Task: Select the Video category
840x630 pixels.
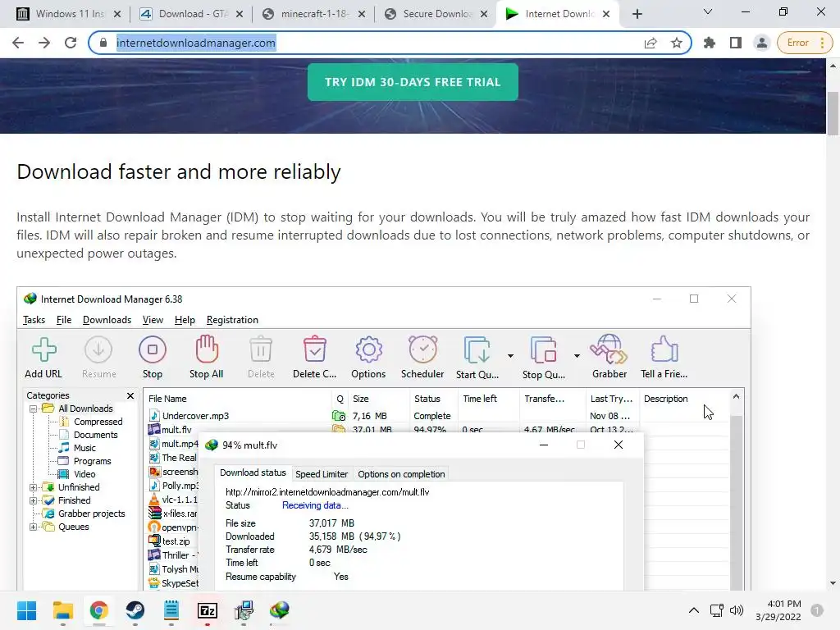Action: 84,474
